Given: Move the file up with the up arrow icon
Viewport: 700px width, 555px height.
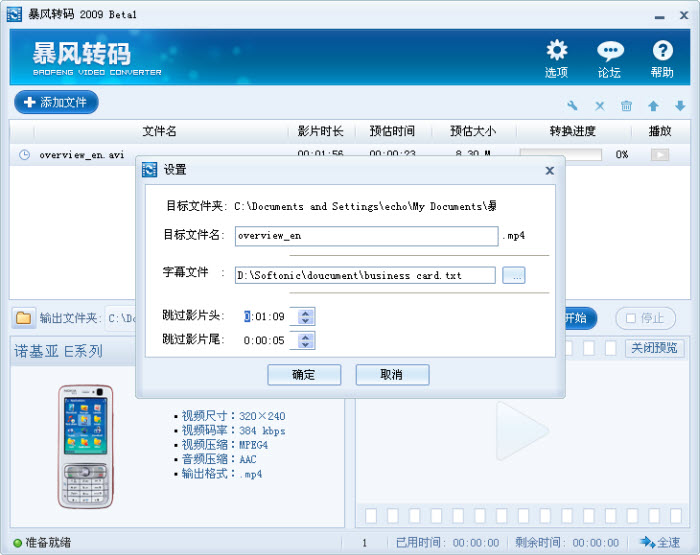Looking at the screenshot, I should 653,106.
